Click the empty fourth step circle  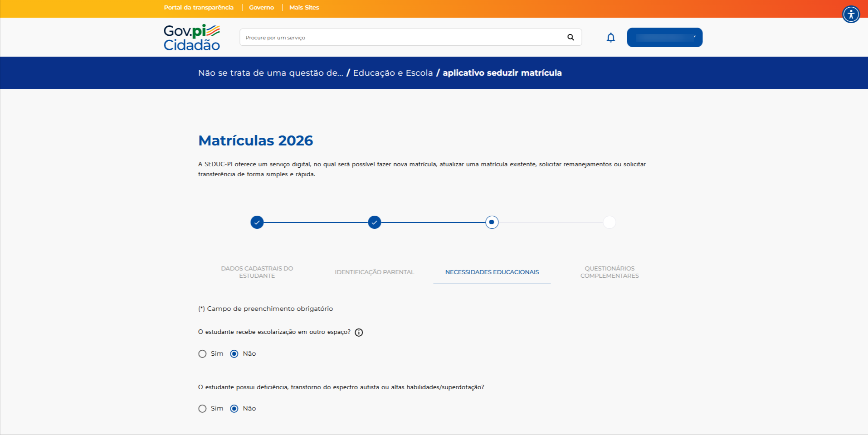pos(610,222)
